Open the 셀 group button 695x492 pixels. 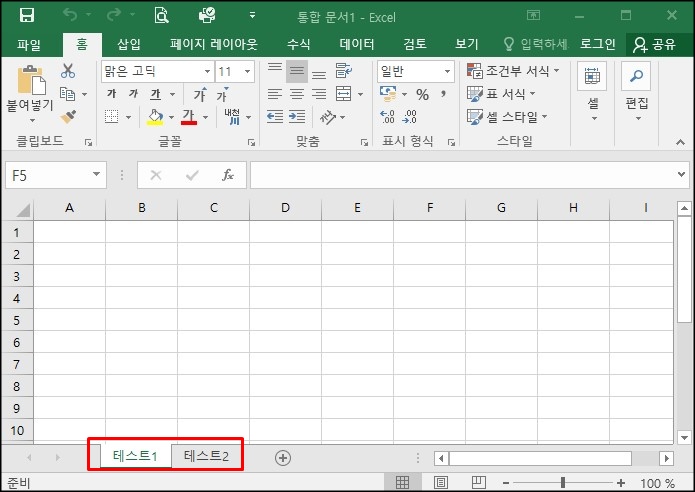tap(593, 93)
